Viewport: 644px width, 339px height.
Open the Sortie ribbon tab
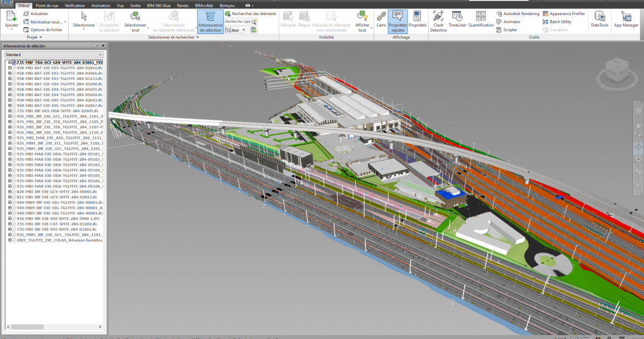pyautogui.click(x=135, y=6)
